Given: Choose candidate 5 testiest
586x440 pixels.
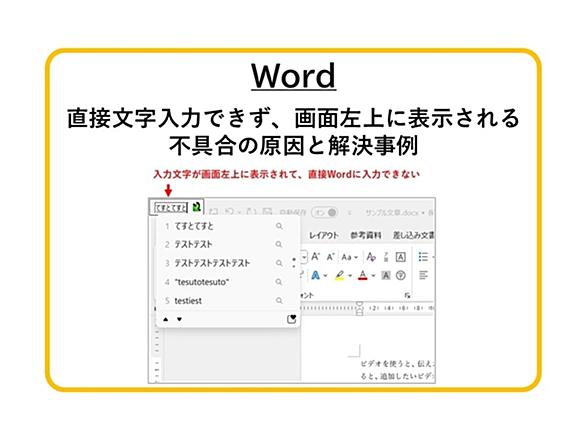Looking at the screenshot, I should tap(223, 301).
